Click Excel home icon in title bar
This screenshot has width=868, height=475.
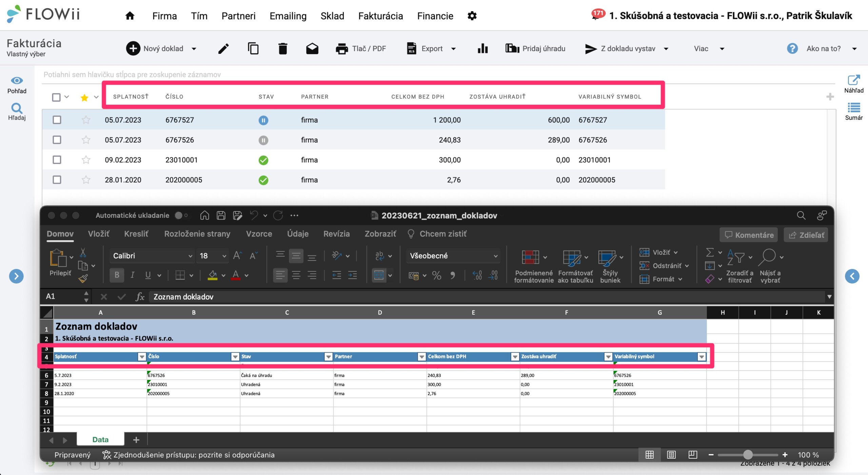point(204,215)
